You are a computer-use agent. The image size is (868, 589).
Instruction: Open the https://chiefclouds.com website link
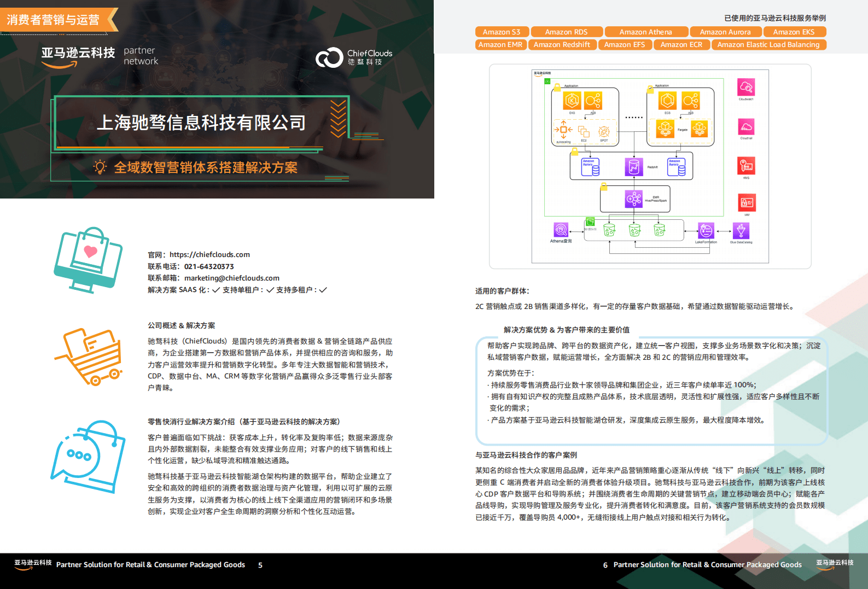coord(209,254)
